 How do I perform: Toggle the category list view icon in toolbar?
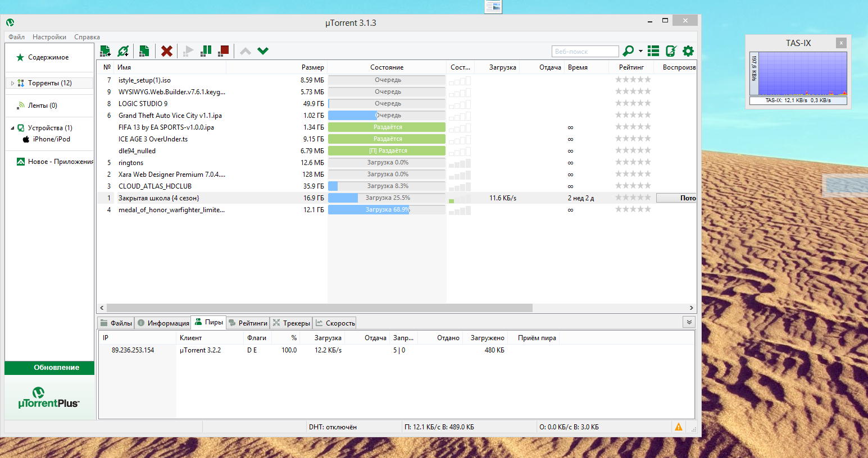[653, 51]
